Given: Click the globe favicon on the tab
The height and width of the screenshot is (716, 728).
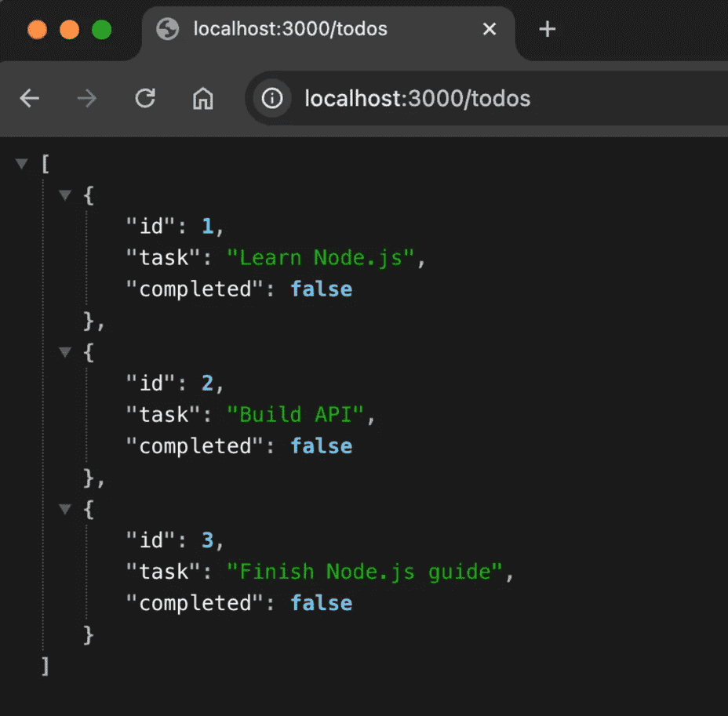Looking at the screenshot, I should coord(166,29).
